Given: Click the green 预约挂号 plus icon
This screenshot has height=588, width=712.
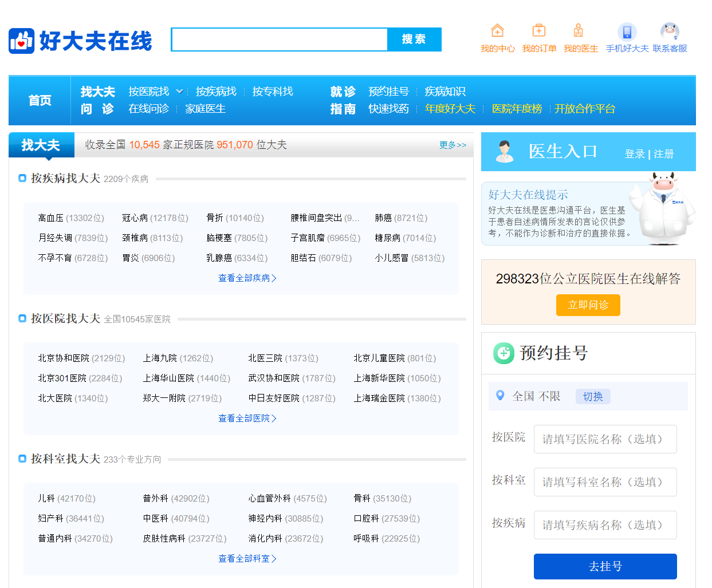Looking at the screenshot, I should 503,353.
